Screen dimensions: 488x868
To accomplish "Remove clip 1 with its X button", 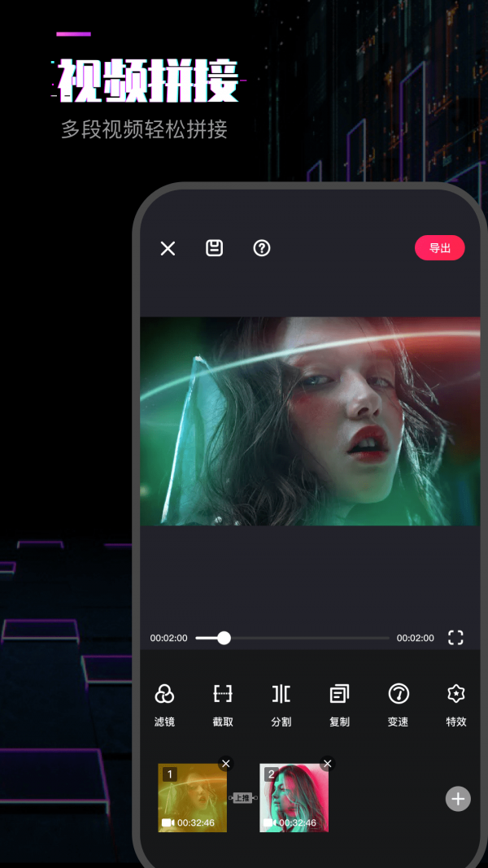I will [x=226, y=763].
